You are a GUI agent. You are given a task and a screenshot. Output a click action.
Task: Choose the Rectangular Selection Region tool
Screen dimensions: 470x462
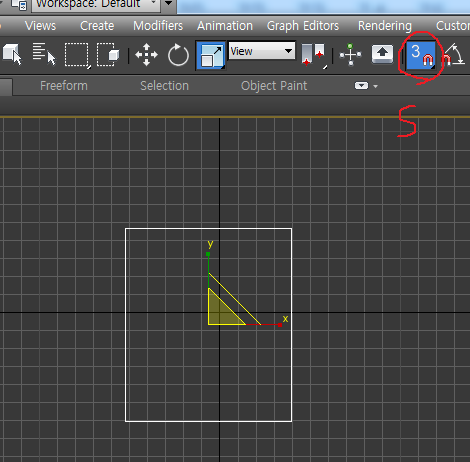tap(77, 55)
